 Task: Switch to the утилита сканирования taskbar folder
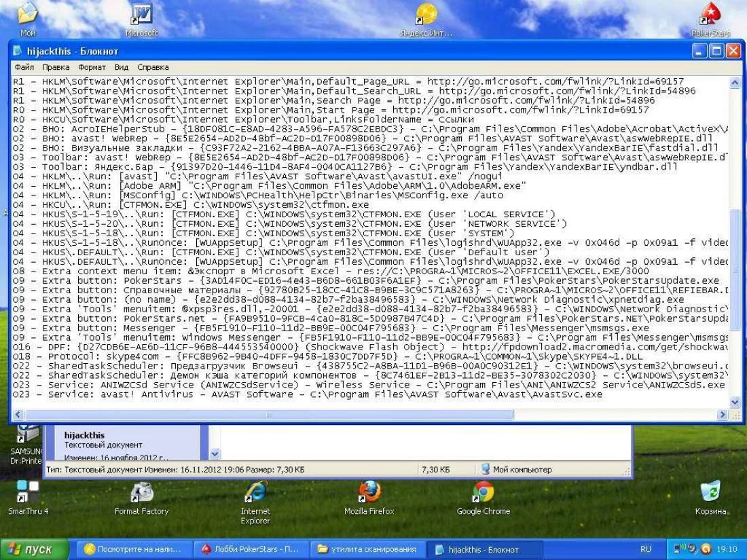tap(367, 549)
